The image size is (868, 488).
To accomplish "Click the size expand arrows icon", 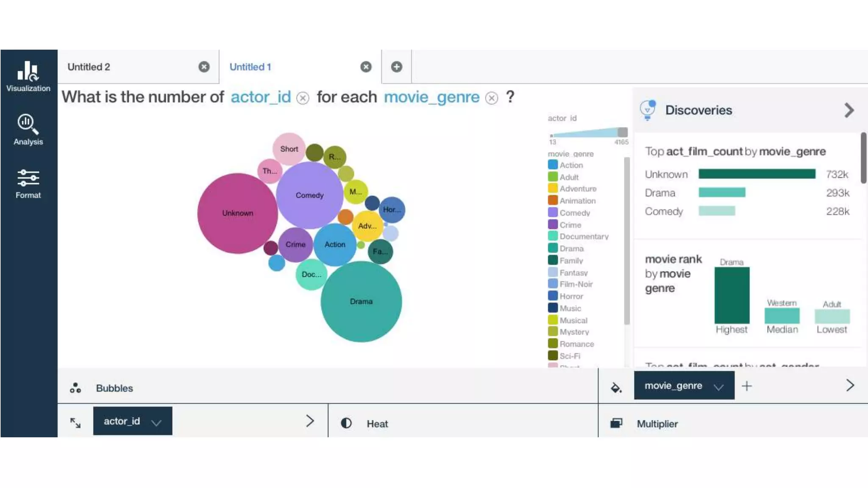I will pos(75,422).
